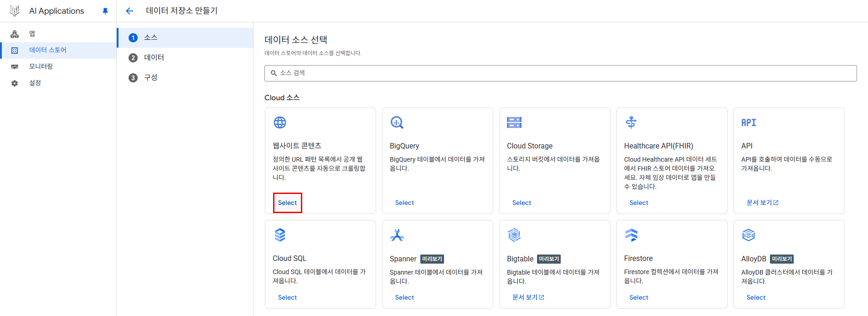Click the Cloud Storage card title
Screen dimensions: 868x316
530,146
